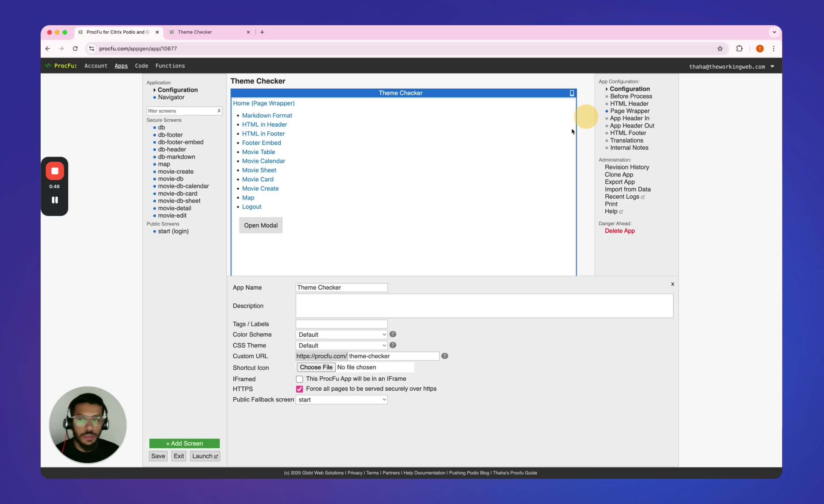Open the Functions menu
Screen dimensions: 824x504
point(170,66)
